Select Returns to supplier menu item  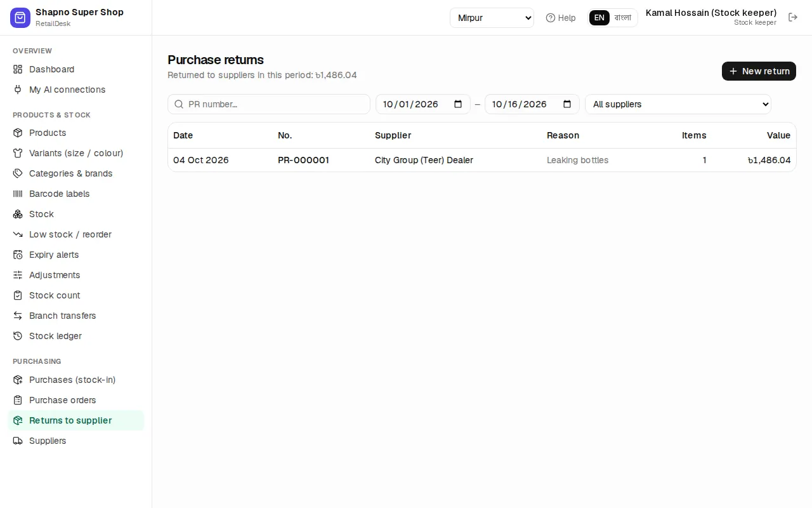pyautogui.click(x=75, y=420)
